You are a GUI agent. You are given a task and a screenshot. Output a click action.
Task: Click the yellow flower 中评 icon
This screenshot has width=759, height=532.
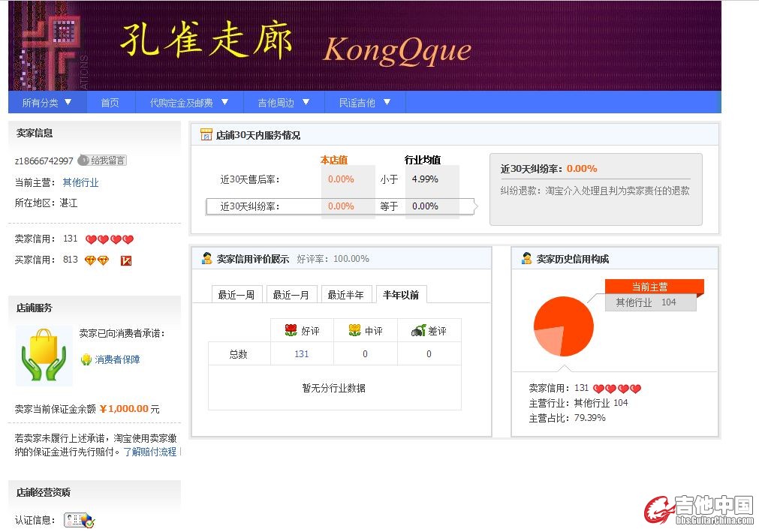[x=354, y=330]
